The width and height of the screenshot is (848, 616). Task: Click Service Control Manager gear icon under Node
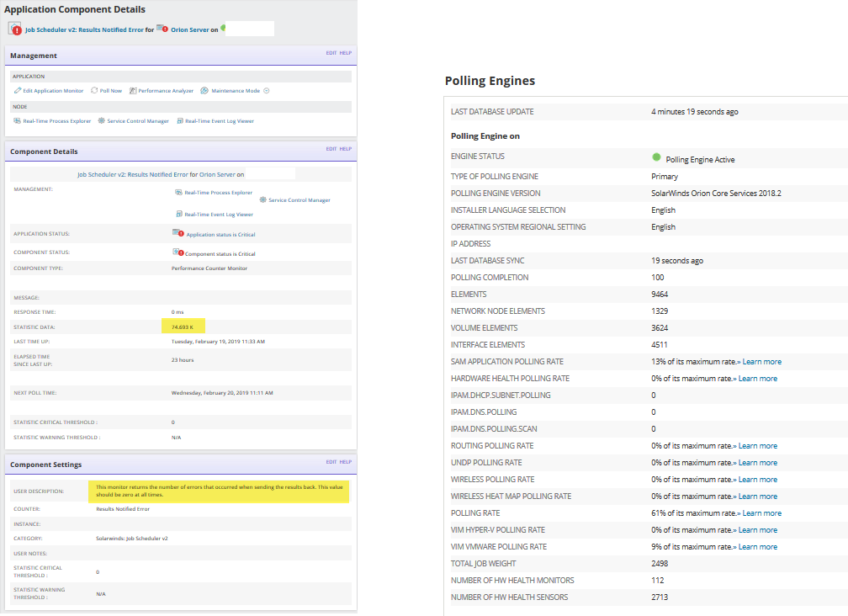click(x=101, y=121)
